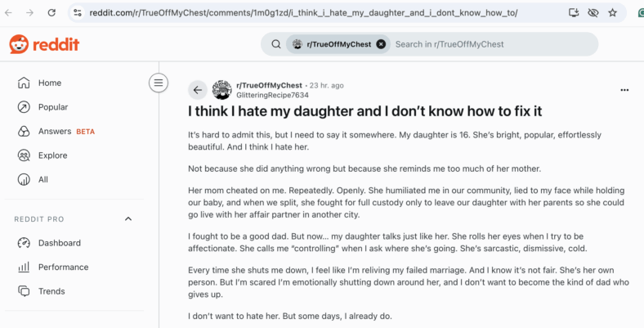This screenshot has height=328, width=644.
Task: Collapse the Reddit Pro section
Action: (x=128, y=218)
